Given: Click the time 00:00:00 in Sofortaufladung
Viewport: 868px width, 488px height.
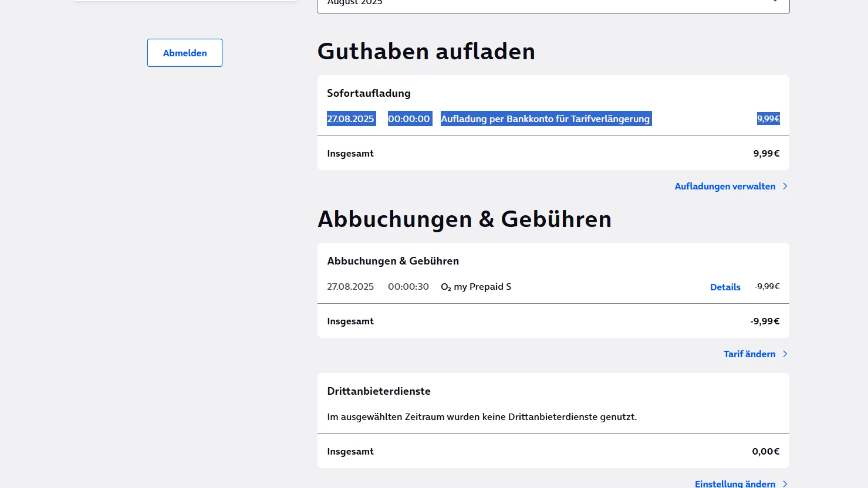Looking at the screenshot, I should tap(409, 119).
